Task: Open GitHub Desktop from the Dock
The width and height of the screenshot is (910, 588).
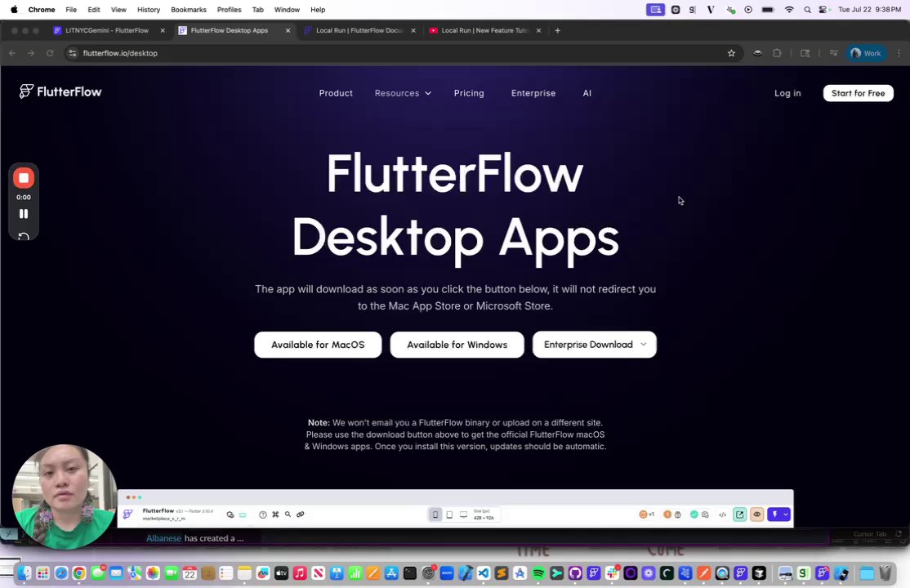Action: [x=575, y=573]
